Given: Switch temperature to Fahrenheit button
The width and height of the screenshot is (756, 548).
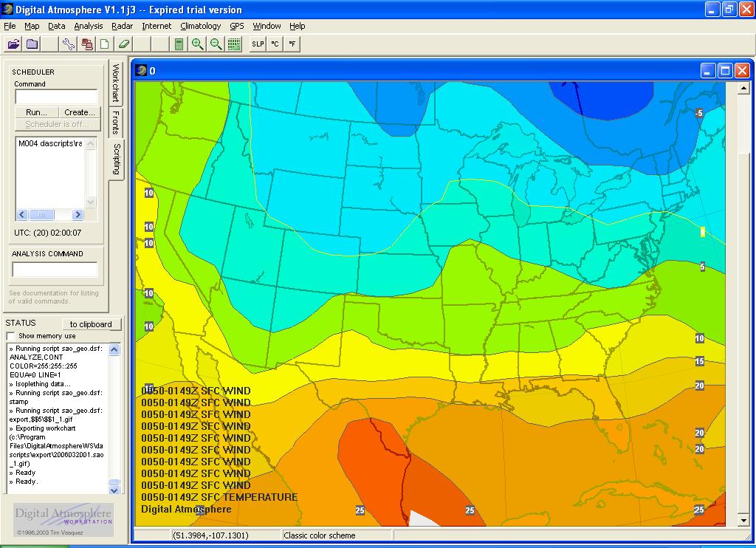Looking at the screenshot, I should (x=292, y=44).
